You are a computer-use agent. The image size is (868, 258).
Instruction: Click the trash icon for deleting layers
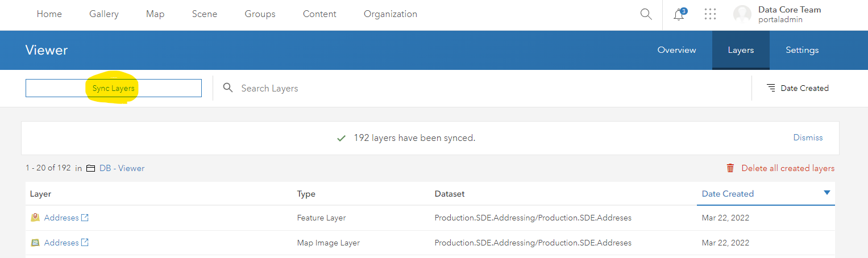tap(730, 168)
